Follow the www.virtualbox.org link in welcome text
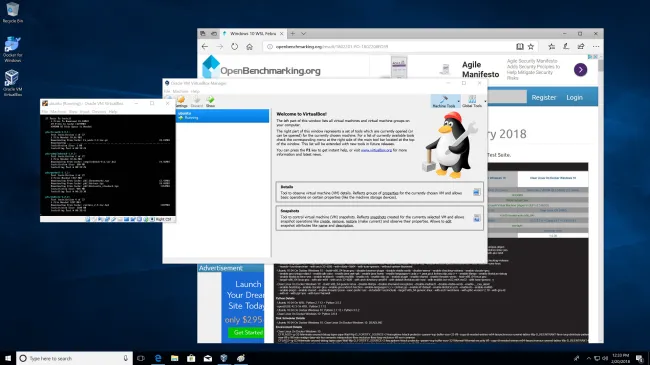 [376, 150]
